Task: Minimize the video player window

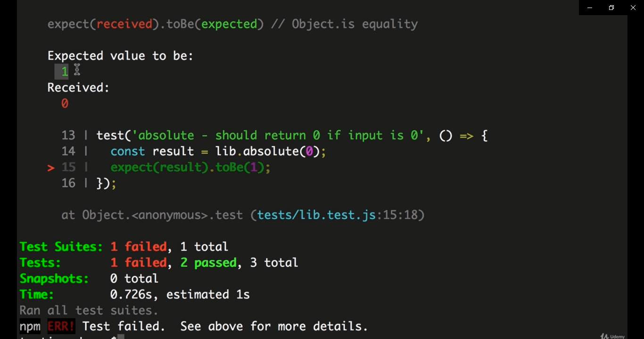Action: [x=590, y=8]
